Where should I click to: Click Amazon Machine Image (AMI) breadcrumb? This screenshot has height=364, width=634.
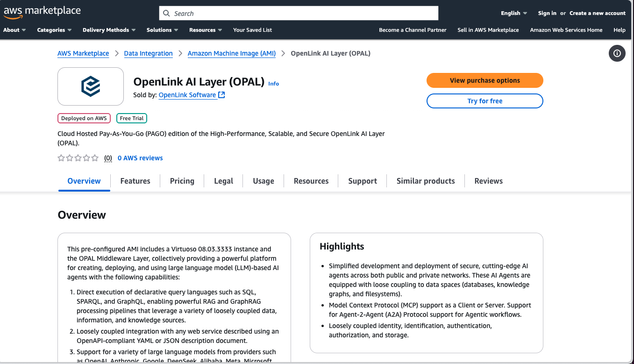(x=232, y=53)
